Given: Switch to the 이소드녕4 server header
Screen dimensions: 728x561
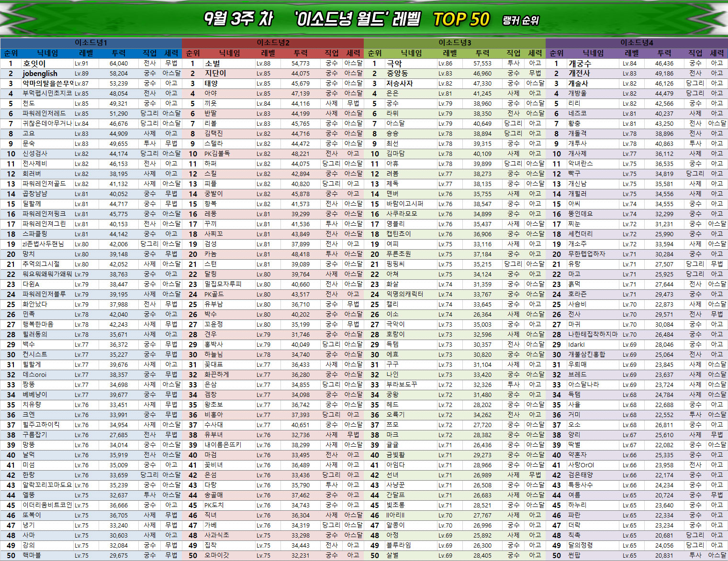Looking at the screenshot, I should (x=637, y=43).
